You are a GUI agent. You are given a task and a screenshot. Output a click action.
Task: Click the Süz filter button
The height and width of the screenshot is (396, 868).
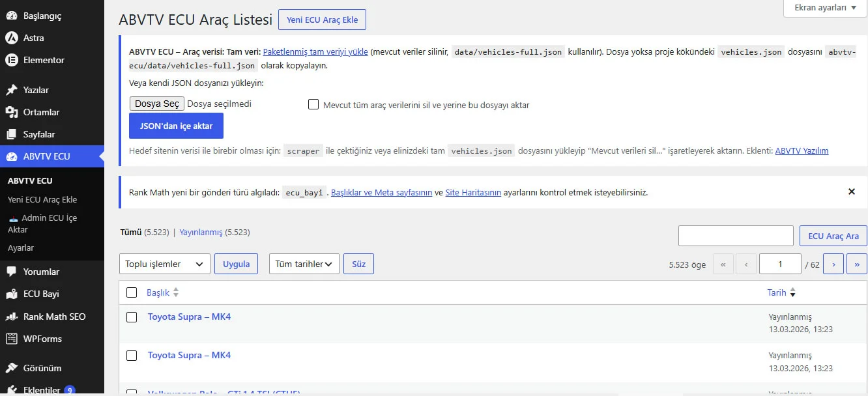358,264
